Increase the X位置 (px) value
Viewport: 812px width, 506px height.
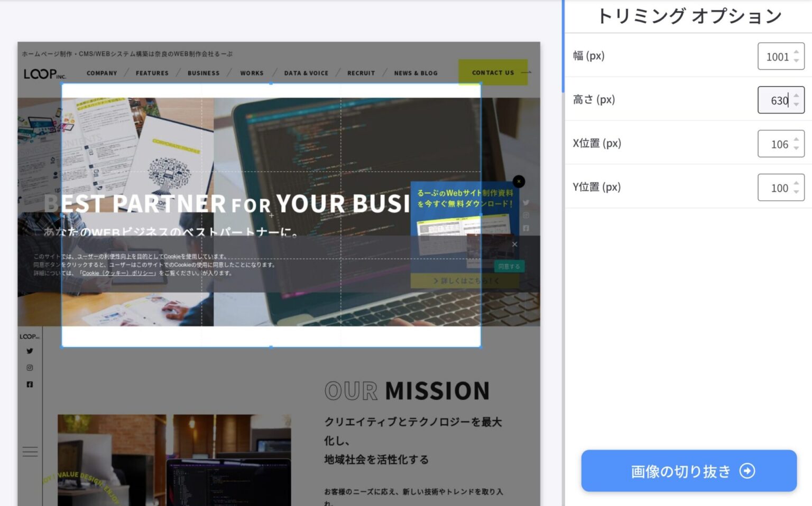click(796, 139)
